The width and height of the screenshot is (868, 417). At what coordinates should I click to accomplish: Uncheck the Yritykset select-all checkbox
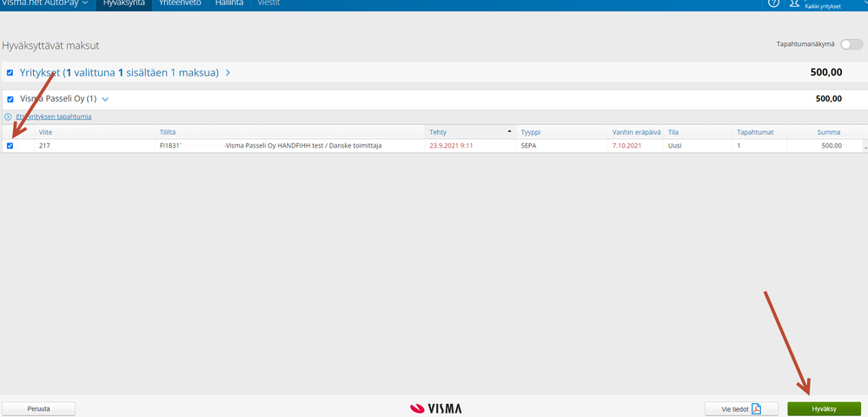click(x=10, y=73)
